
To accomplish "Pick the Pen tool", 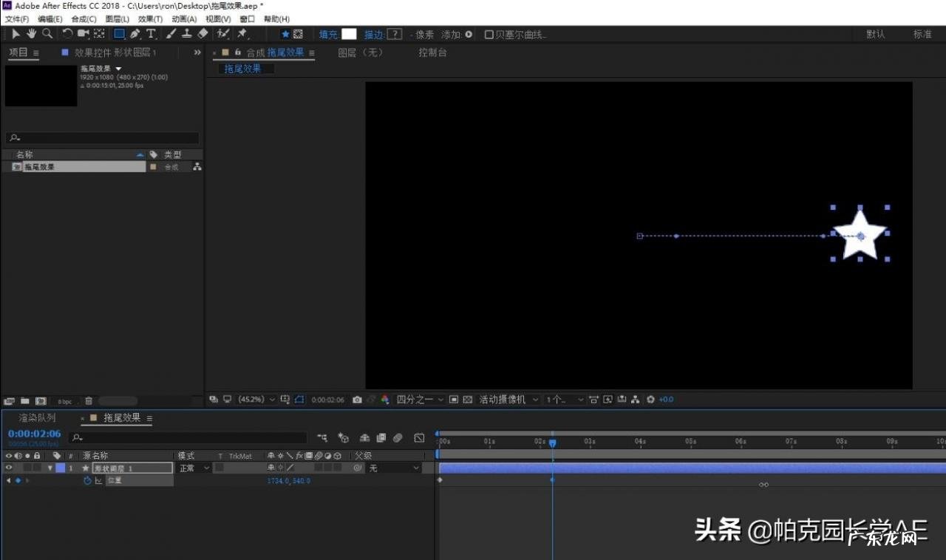I will [135, 34].
